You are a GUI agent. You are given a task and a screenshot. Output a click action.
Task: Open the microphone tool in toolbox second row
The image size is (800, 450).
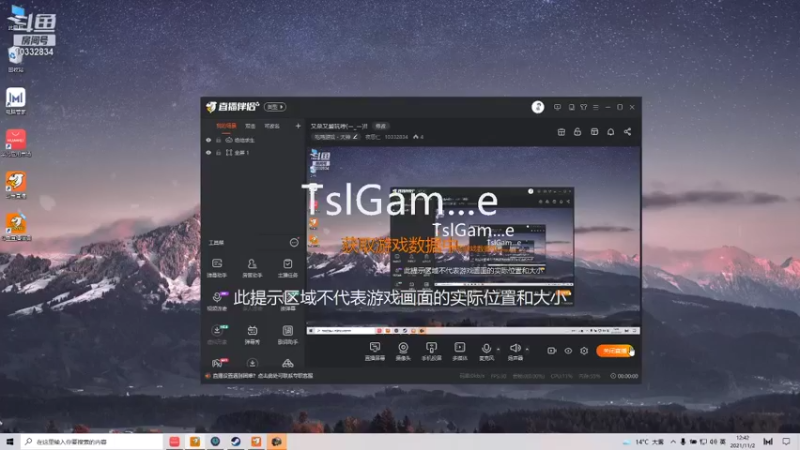(x=217, y=301)
